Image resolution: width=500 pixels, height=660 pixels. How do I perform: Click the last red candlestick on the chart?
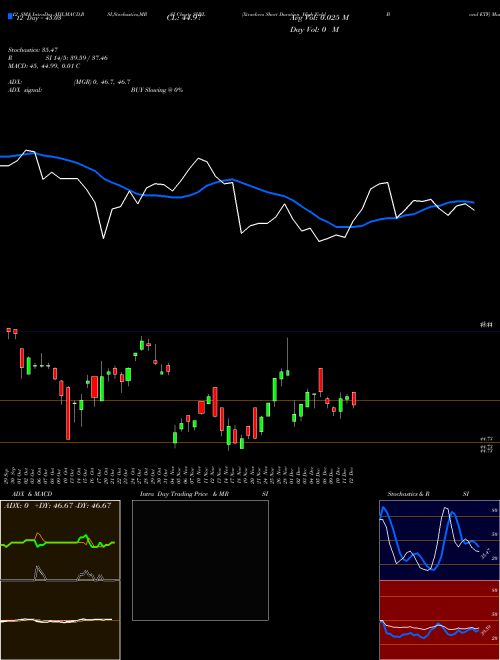pyautogui.click(x=354, y=399)
